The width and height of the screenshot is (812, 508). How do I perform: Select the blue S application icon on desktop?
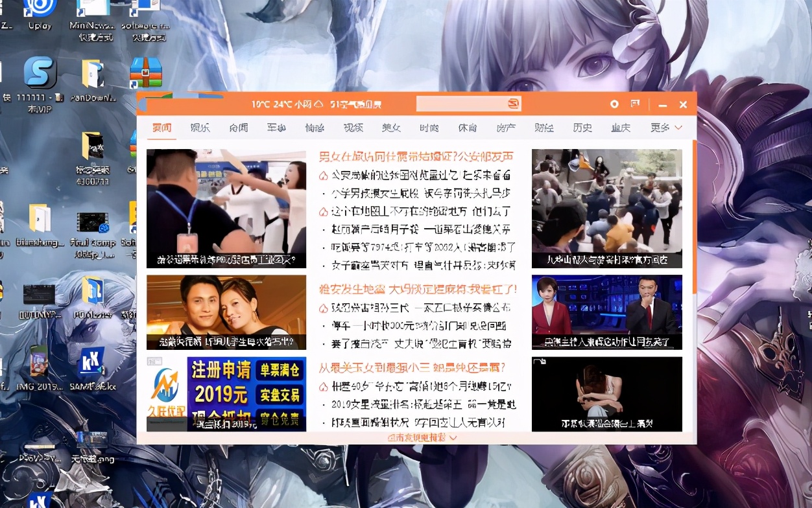coord(39,71)
